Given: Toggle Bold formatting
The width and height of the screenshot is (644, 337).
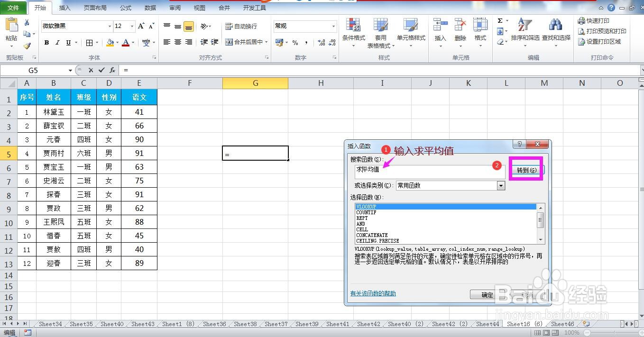Looking at the screenshot, I should pos(46,43).
